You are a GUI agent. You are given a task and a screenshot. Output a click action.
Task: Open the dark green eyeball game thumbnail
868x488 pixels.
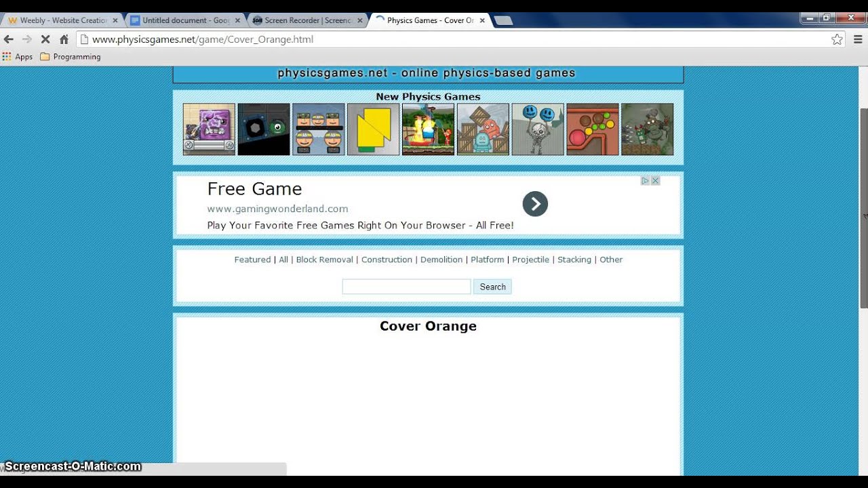point(264,129)
